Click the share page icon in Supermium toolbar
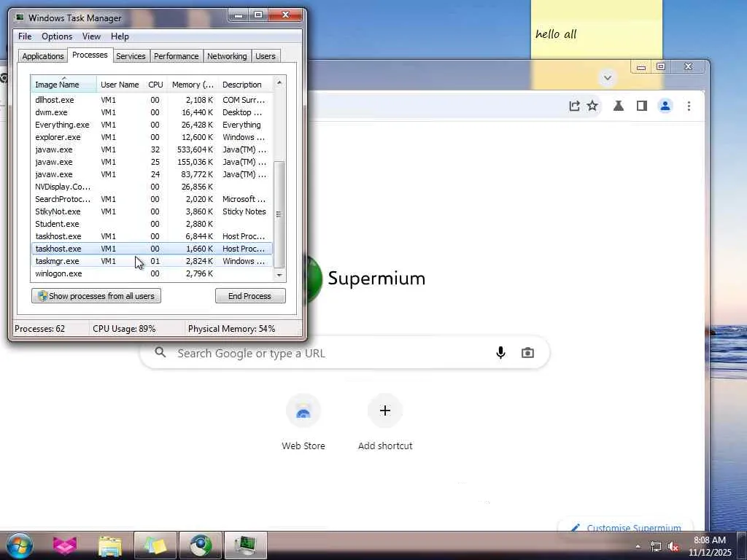Viewport: 747px width, 560px height. point(575,106)
